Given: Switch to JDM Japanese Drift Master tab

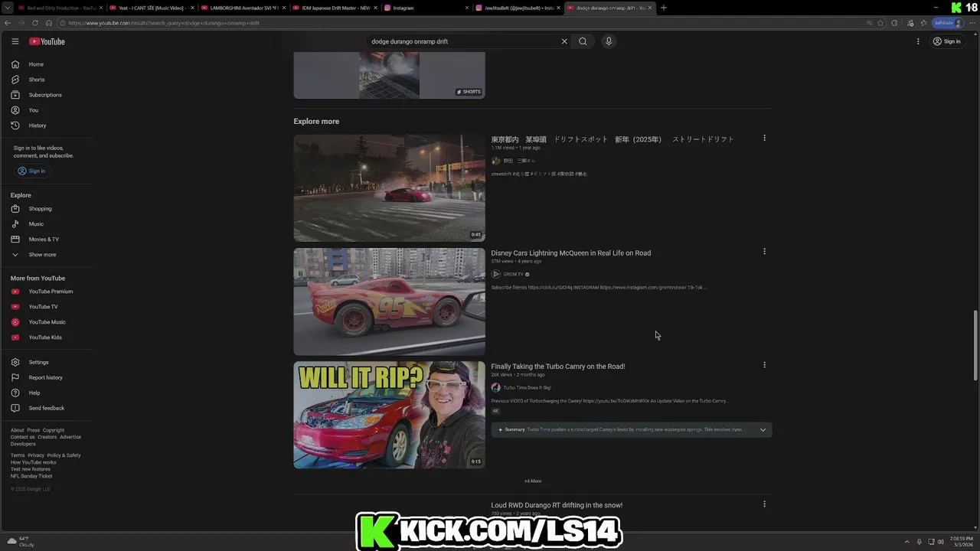Looking at the screenshot, I should (x=335, y=8).
